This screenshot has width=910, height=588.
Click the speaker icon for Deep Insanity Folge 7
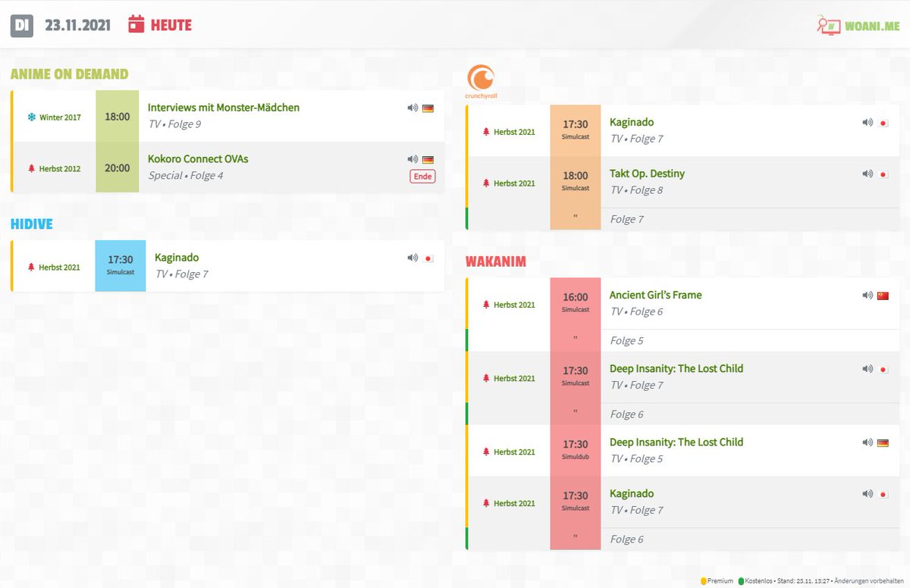[x=868, y=368]
